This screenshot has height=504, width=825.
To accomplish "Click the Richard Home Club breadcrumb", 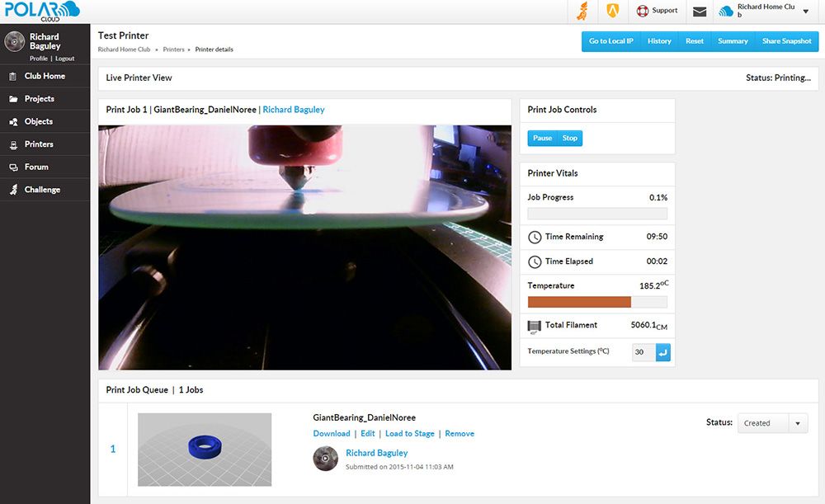I will [x=125, y=49].
